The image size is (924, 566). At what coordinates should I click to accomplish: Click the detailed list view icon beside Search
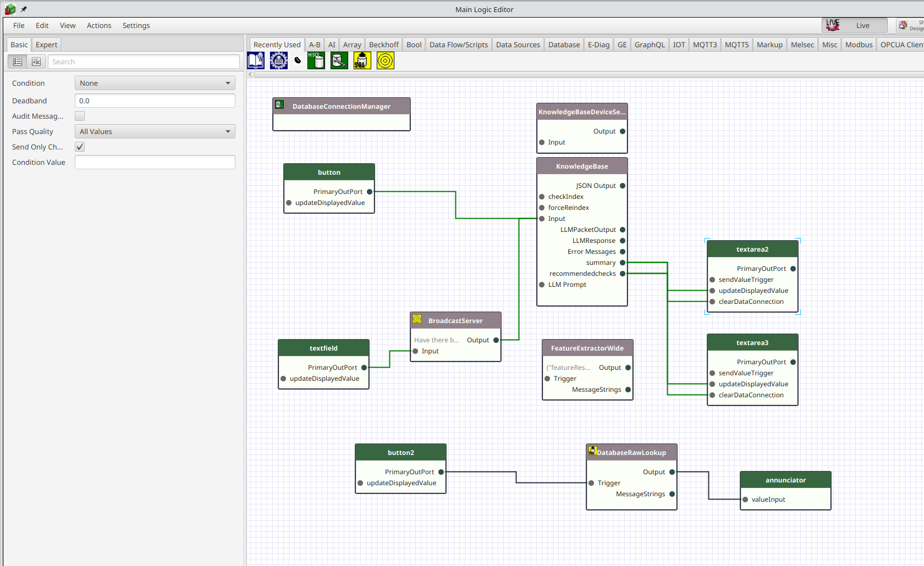point(36,62)
